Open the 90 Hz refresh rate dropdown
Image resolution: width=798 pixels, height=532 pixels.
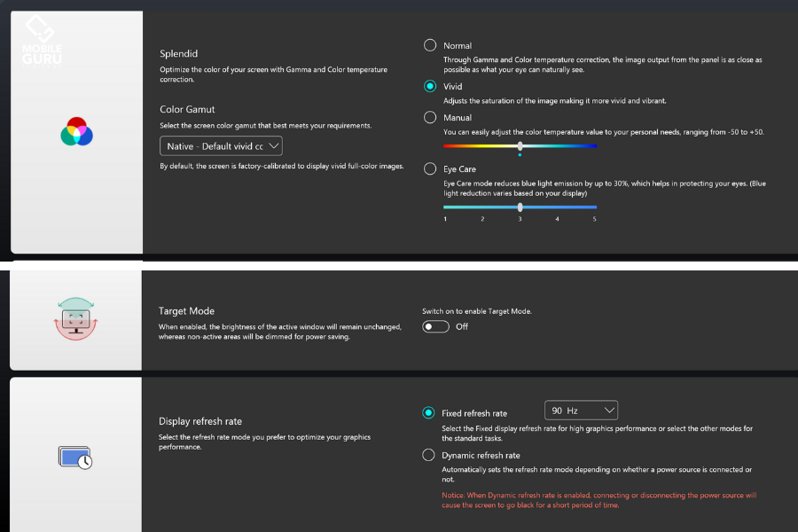[x=581, y=411]
